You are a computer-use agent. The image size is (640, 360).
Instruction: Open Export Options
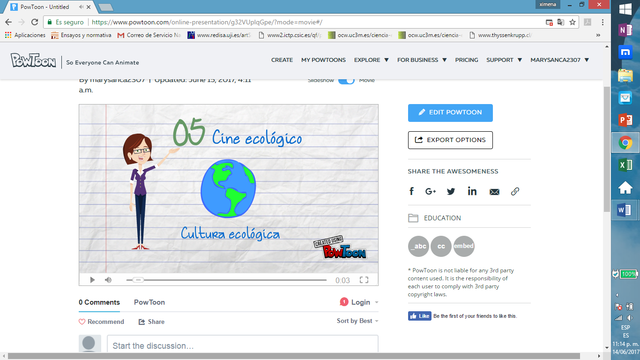click(450, 140)
